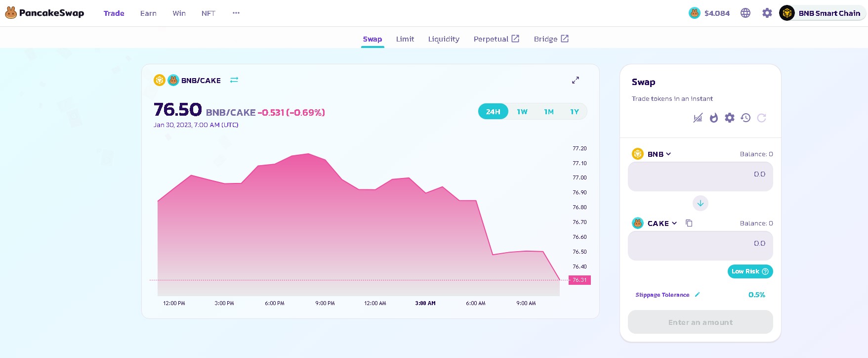Open the CAKE token dropdown
This screenshot has height=358, width=868.
click(661, 224)
